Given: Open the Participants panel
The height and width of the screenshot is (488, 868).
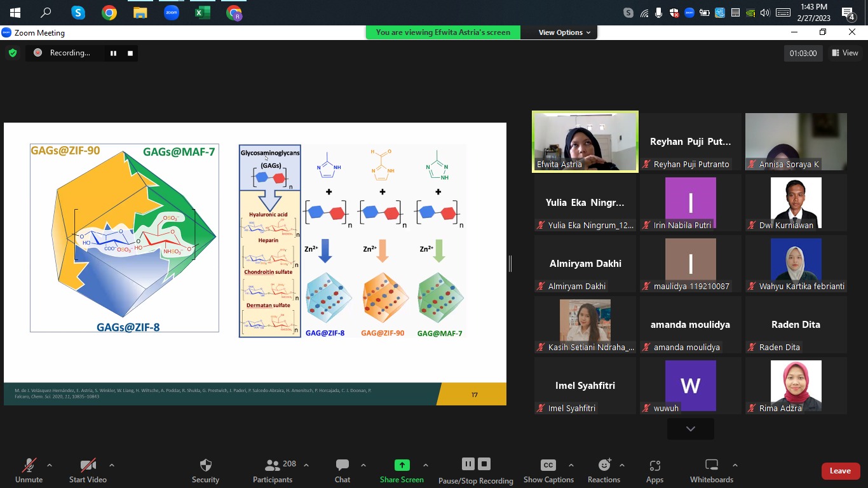Looking at the screenshot, I should [x=273, y=466].
